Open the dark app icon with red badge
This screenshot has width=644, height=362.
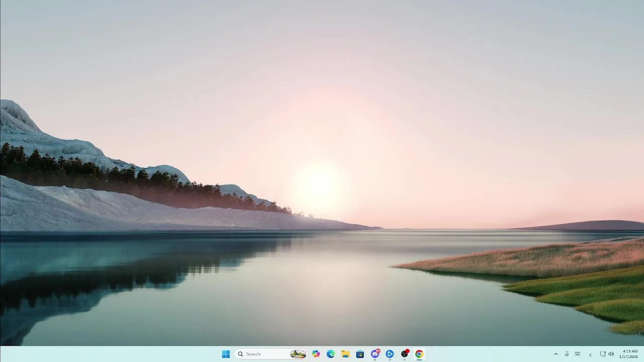pos(405,354)
